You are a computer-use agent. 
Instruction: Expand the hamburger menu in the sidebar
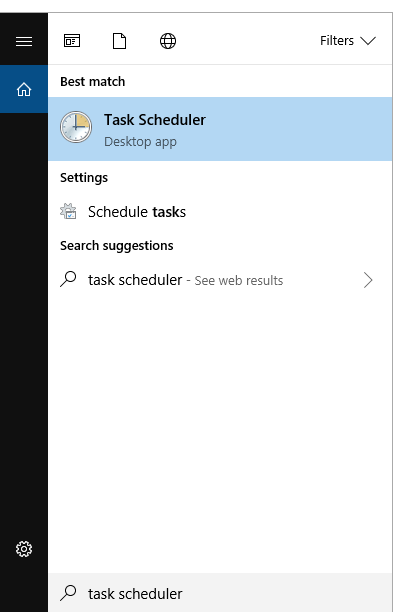point(24,41)
